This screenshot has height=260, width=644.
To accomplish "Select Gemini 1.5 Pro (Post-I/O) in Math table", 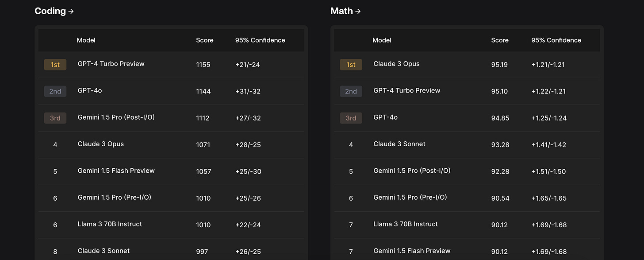I will 412,171.
